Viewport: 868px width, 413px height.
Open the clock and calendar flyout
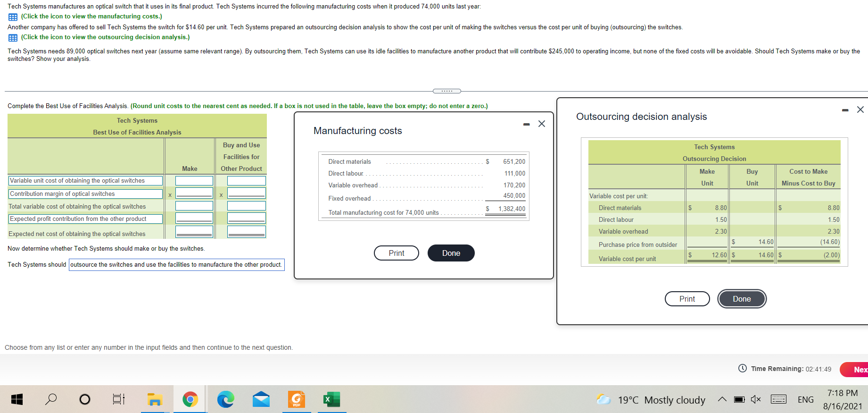point(843,399)
